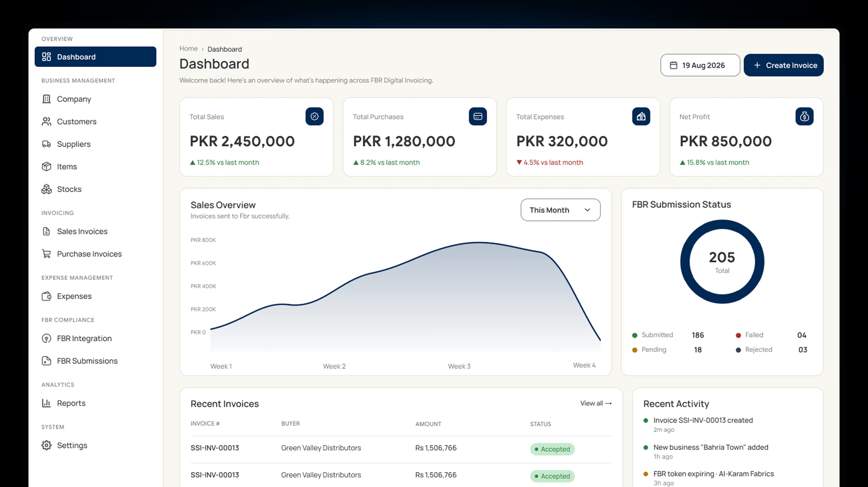
Task: Click the green Submitted legend dot
Action: coord(634,335)
